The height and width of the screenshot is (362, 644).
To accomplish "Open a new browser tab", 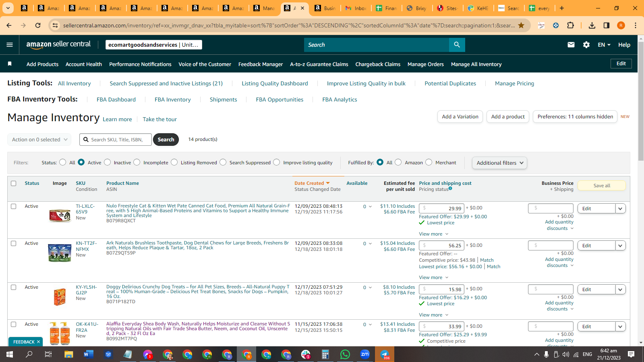I will point(562,8).
